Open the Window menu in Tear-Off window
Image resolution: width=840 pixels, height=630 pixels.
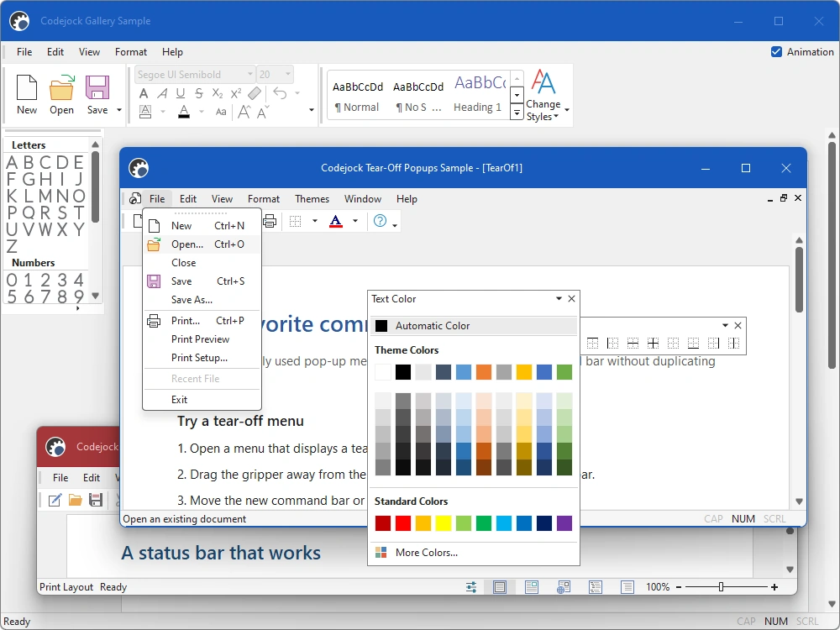click(x=363, y=199)
